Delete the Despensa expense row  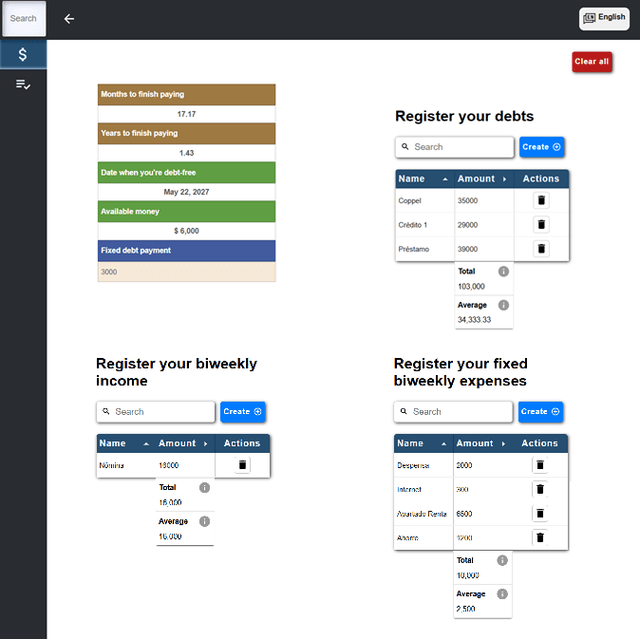[x=540, y=465]
